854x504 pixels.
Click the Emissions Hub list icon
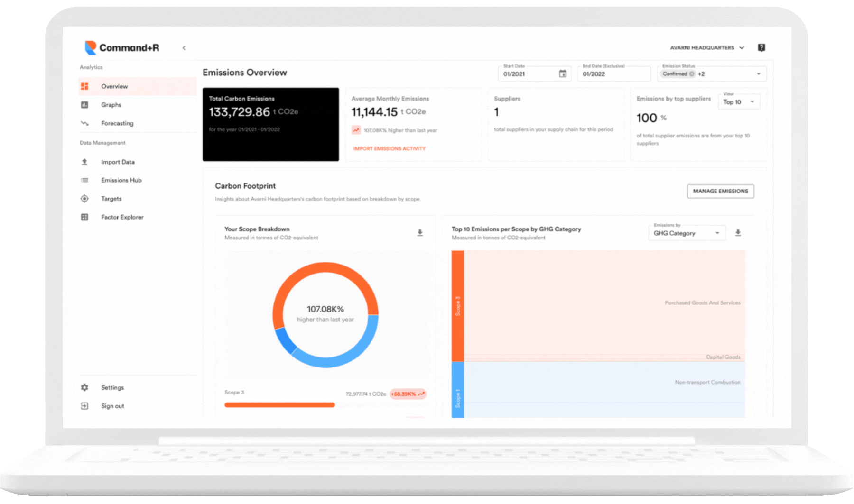(x=84, y=180)
